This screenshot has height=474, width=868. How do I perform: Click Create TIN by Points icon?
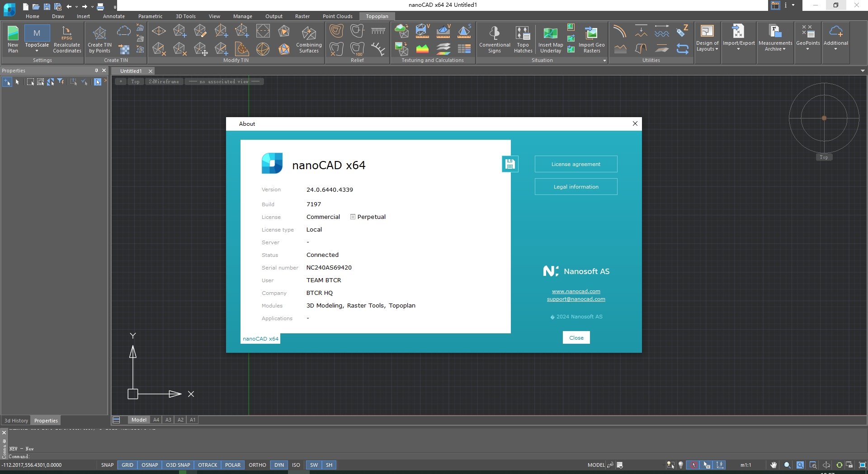pyautogui.click(x=99, y=39)
